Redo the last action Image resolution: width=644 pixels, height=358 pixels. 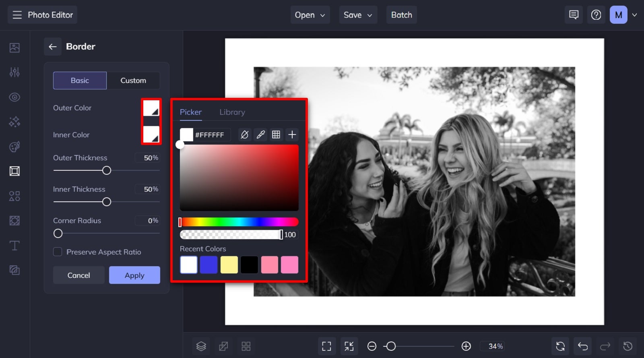(x=605, y=346)
